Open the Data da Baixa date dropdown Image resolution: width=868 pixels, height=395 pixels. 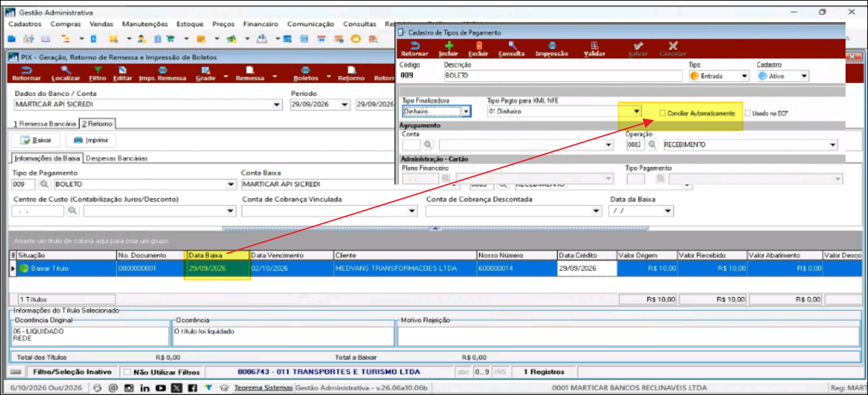click(668, 211)
